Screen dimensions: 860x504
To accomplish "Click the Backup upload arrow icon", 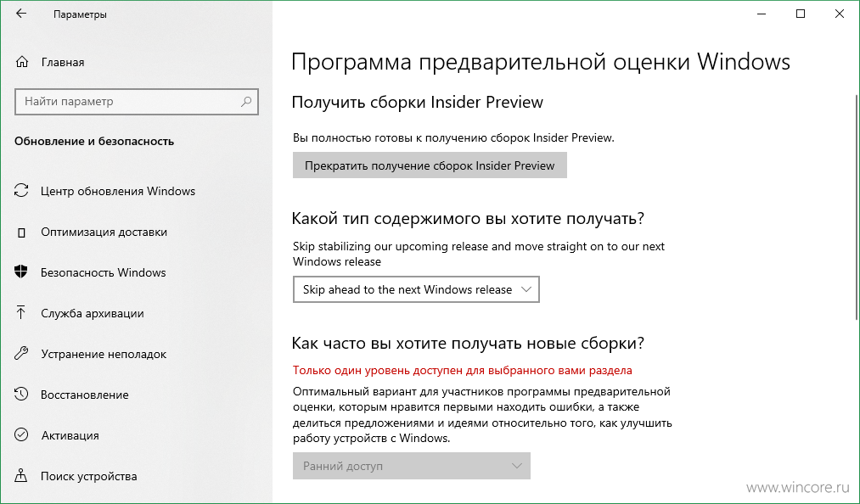I will [21, 313].
